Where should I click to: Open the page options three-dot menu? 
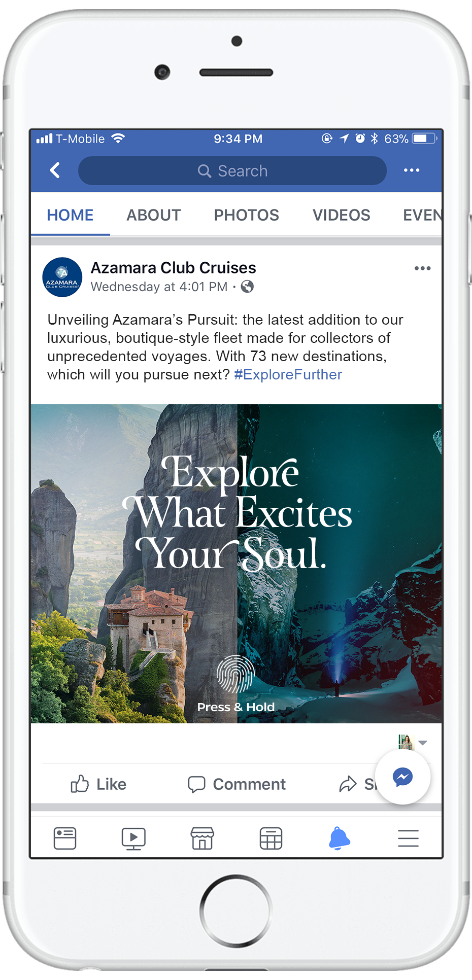[411, 170]
